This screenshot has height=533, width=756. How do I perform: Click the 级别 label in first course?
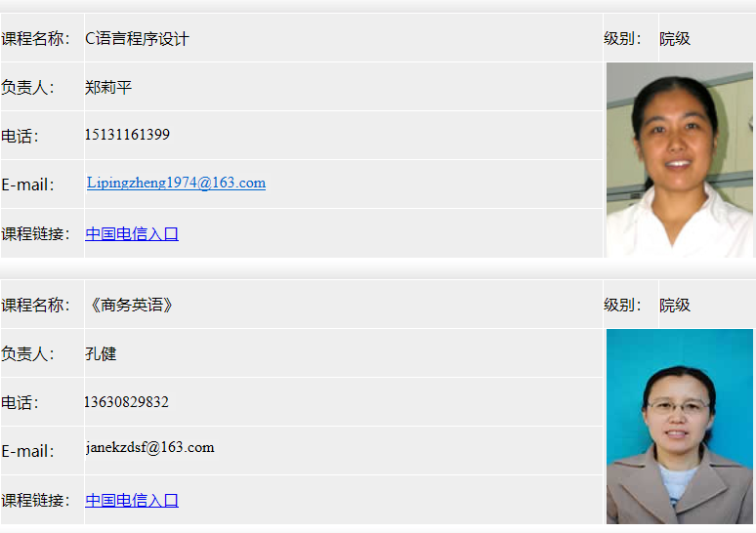(x=622, y=38)
